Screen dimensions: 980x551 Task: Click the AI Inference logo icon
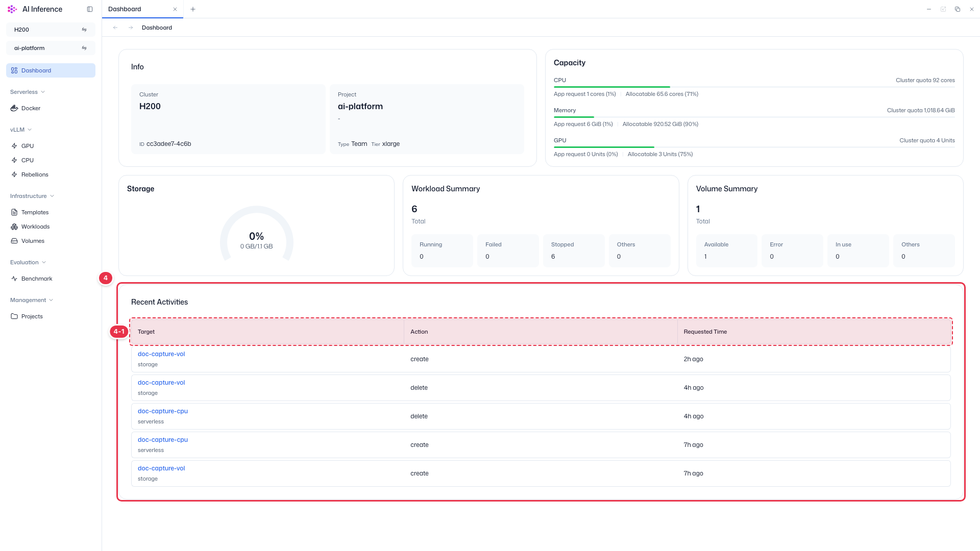click(12, 9)
